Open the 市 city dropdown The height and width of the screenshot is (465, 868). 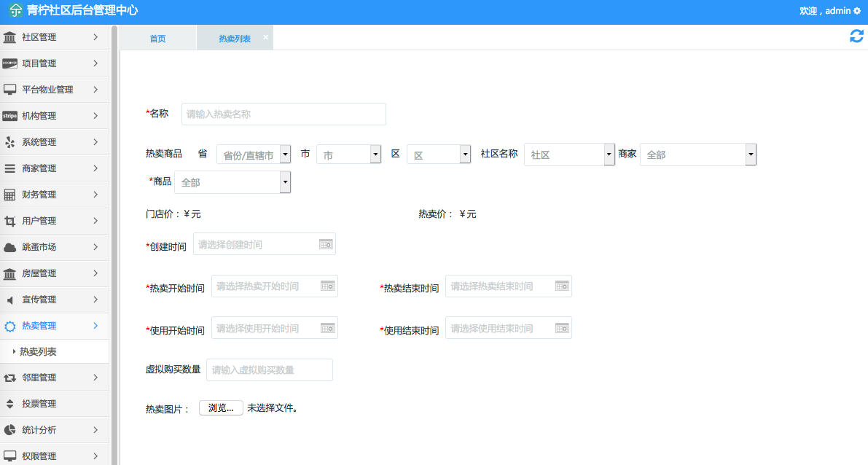(x=349, y=155)
